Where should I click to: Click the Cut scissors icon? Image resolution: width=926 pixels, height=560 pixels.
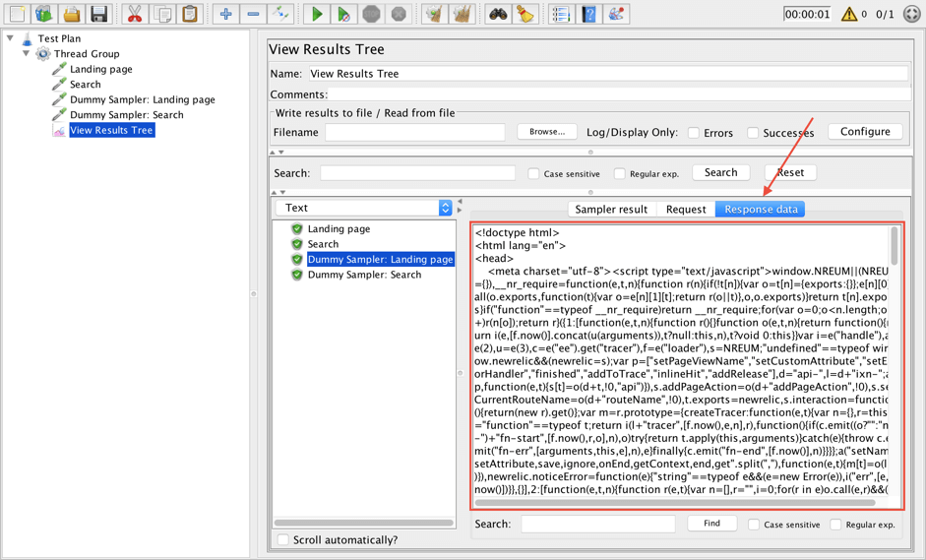coord(135,14)
